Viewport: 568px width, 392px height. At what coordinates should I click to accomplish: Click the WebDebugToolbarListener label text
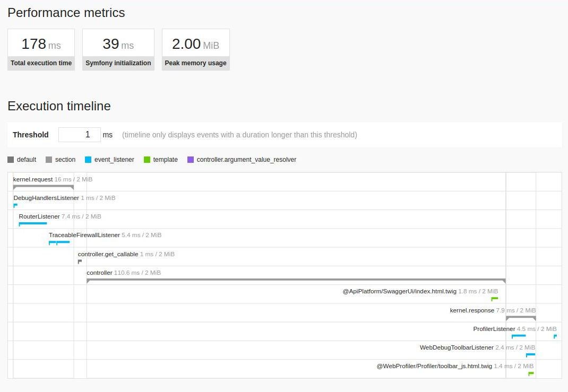tap(457, 347)
